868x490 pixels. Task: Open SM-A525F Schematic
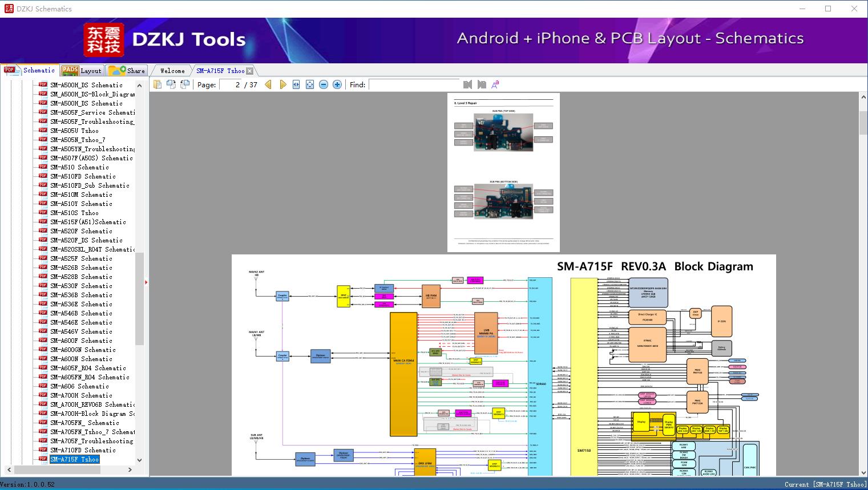click(81, 258)
